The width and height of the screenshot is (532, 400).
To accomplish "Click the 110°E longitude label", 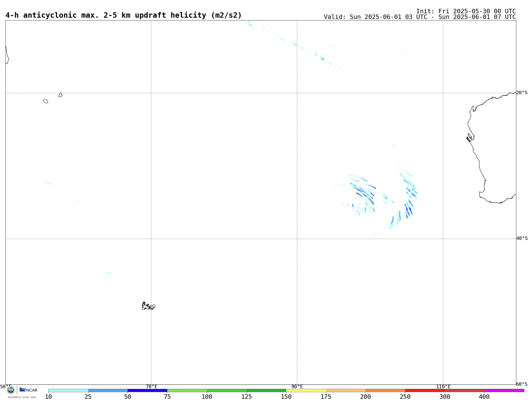I will tap(443, 387).
